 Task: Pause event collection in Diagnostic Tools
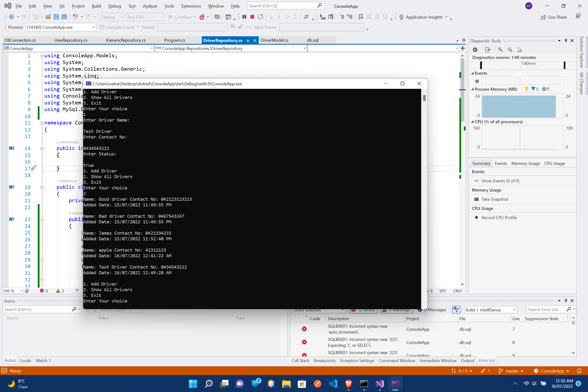coord(477,81)
